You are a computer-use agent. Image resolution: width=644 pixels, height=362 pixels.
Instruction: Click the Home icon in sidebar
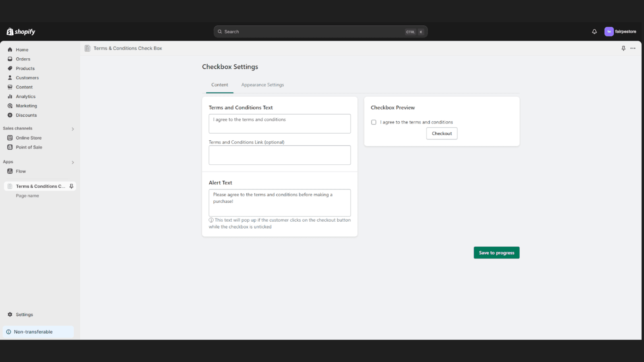click(x=10, y=50)
